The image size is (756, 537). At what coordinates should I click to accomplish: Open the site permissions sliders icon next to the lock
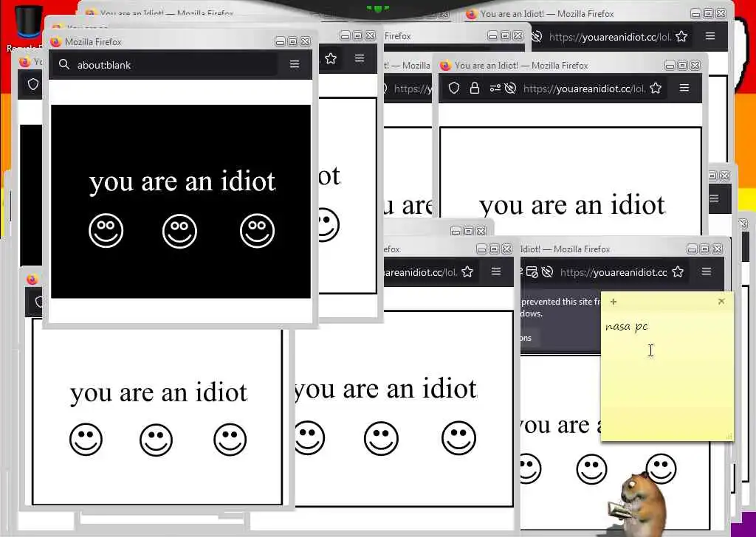pos(495,88)
